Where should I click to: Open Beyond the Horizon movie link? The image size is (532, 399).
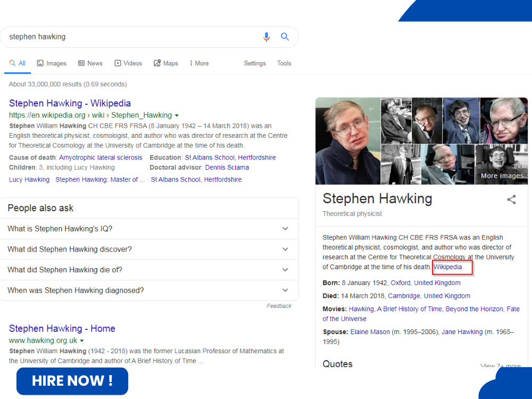(475, 309)
